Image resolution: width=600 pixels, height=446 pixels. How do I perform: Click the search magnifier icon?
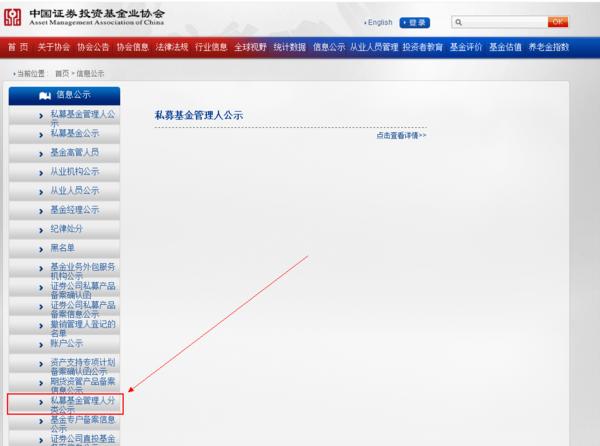point(458,22)
